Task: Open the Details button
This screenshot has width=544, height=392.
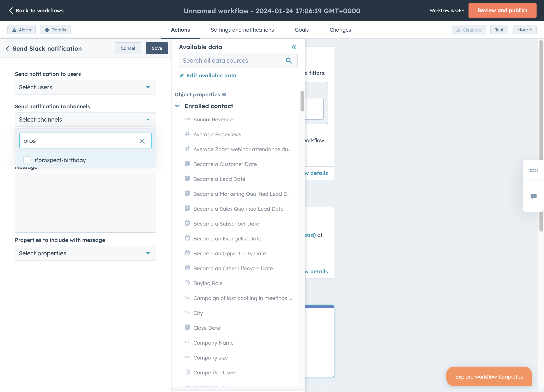Action: coord(55,30)
